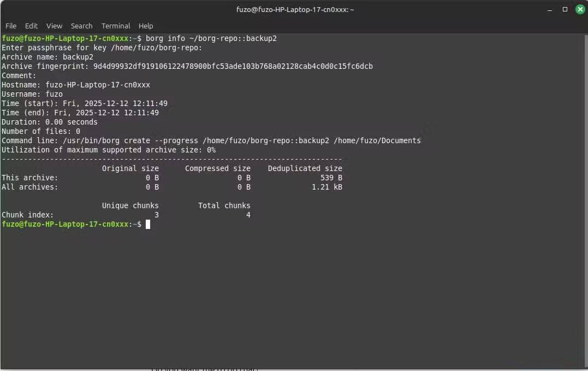Open the Terminal menu
The width and height of the screenshot is (588, 371).
coord(116,26)
